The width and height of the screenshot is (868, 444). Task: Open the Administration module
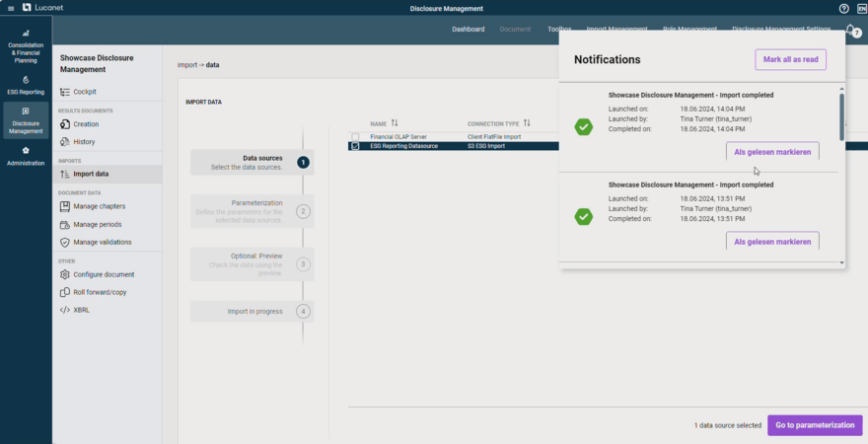(26, 156)
